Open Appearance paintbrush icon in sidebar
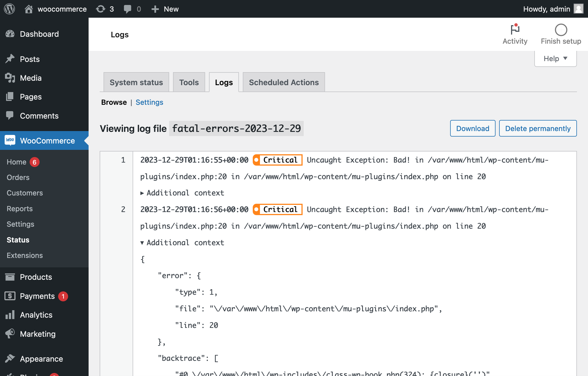The image size is (588, 376). [x=10, y=359]
